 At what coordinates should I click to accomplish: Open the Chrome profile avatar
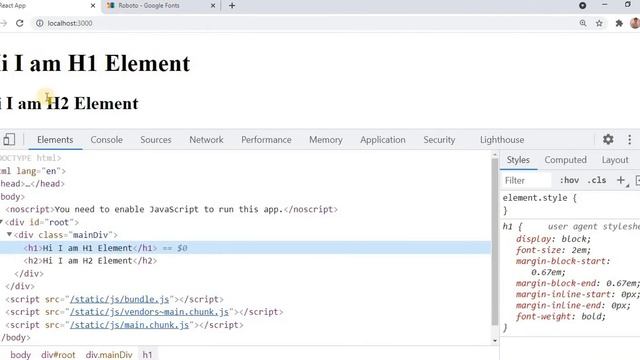(x=635, y=23)
